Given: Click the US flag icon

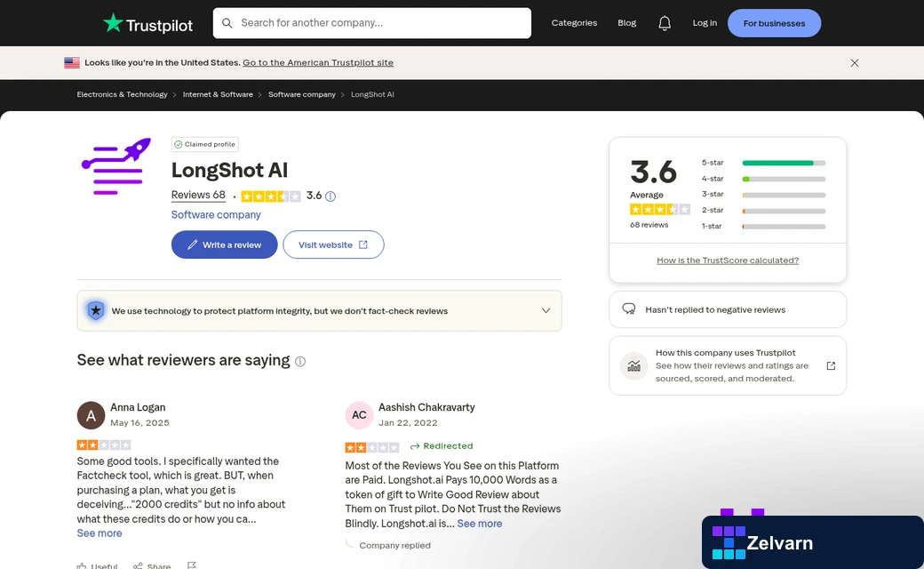Looking at the screenshot, I should [x=72, y=62].
